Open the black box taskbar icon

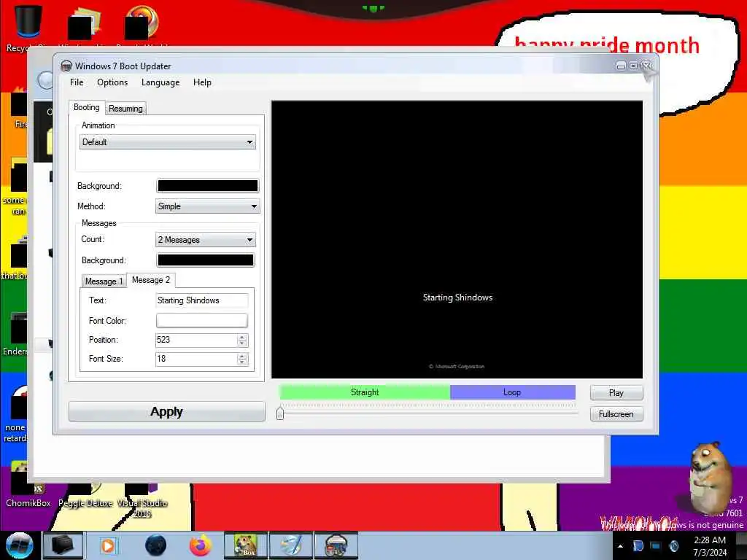click(x=63, y=545)
